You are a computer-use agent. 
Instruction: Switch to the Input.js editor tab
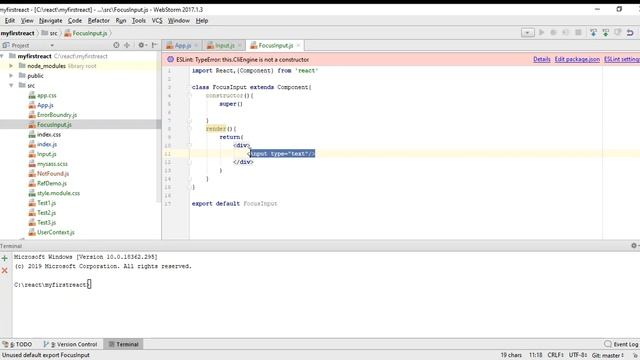pos(224,45)
